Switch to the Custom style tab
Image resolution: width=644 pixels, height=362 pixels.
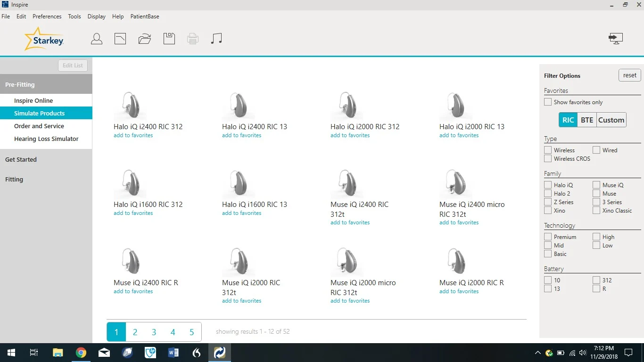click(611, 120)
